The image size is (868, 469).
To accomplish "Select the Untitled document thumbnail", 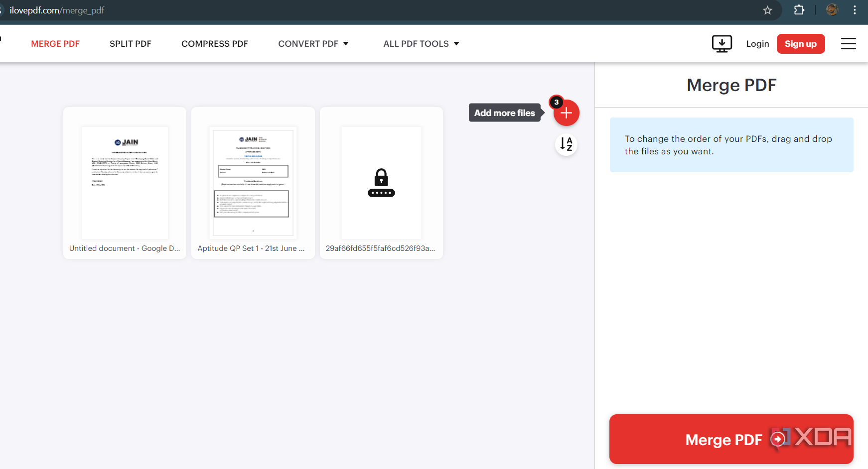I will [x=125, y=183].
